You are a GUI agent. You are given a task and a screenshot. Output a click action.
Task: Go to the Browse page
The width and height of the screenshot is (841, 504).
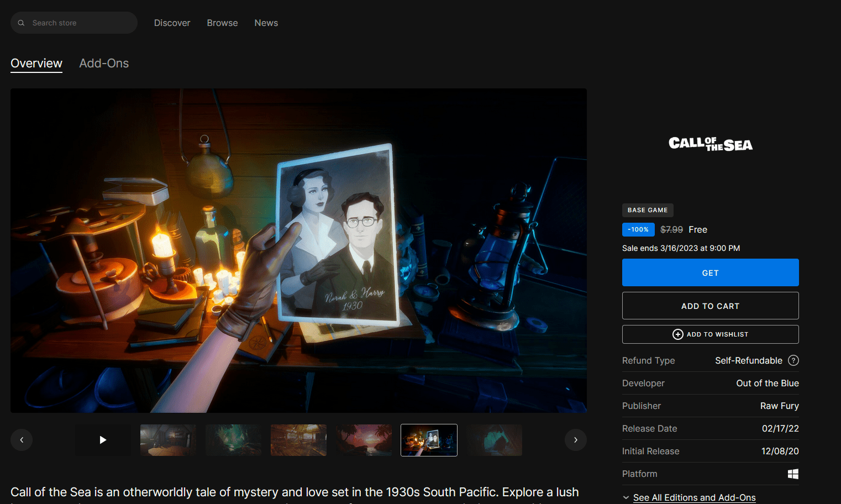222,23
